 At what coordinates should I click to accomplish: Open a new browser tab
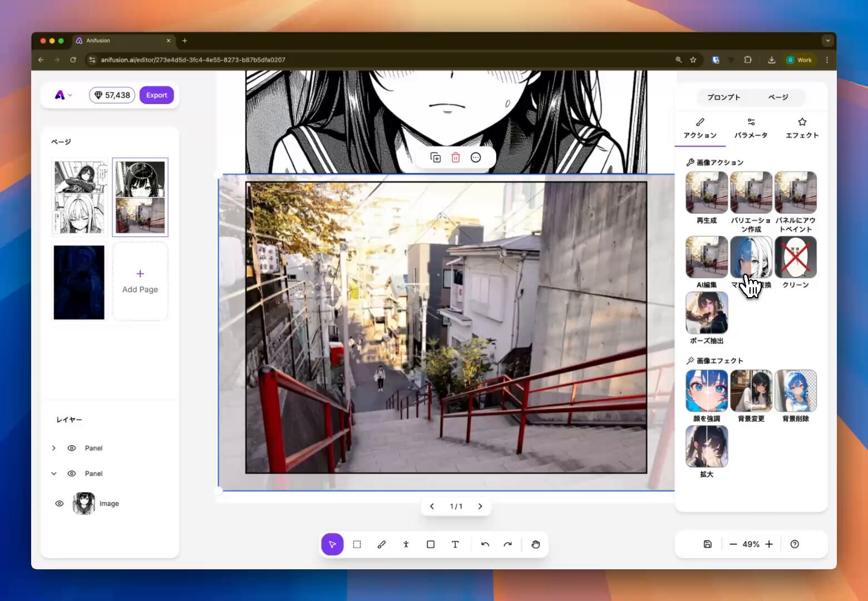(x=185, y=41)
